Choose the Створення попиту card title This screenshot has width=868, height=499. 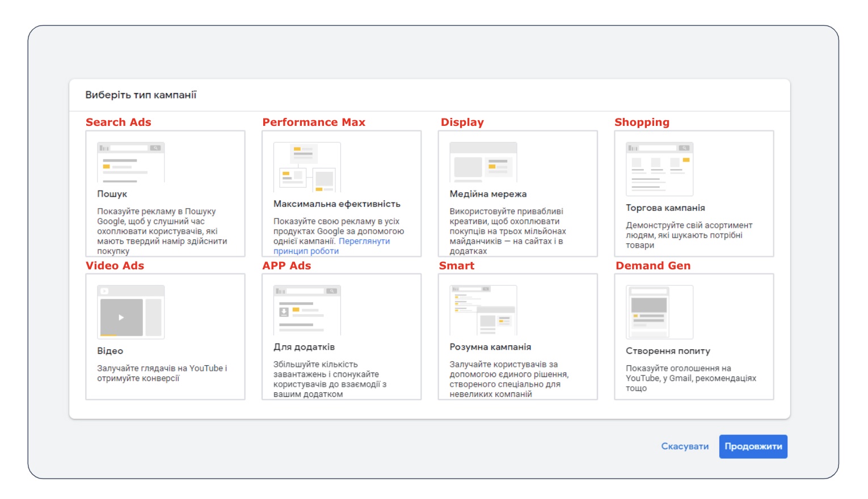[x=668, y=351]
